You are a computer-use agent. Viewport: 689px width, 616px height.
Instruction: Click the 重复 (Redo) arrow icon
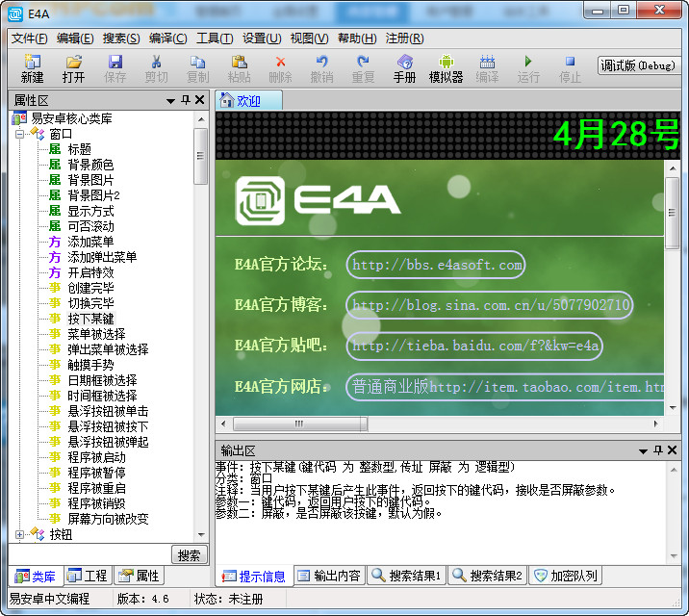click(363, 62)
